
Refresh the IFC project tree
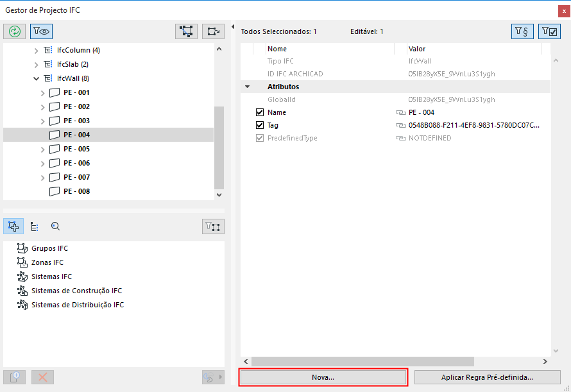coord(14,31)
